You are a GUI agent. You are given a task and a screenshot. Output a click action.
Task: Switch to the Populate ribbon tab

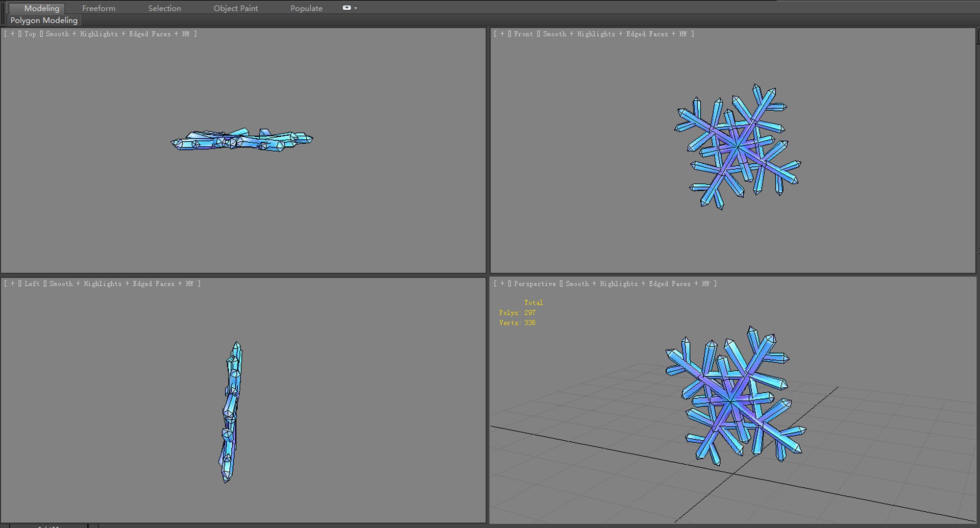point(306,8)
